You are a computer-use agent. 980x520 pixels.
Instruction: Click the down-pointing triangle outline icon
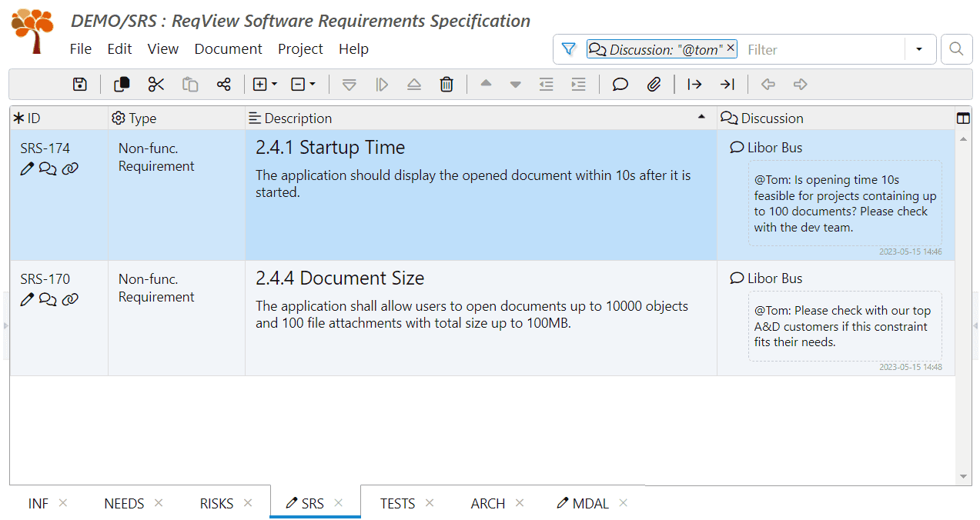point(350,85)
